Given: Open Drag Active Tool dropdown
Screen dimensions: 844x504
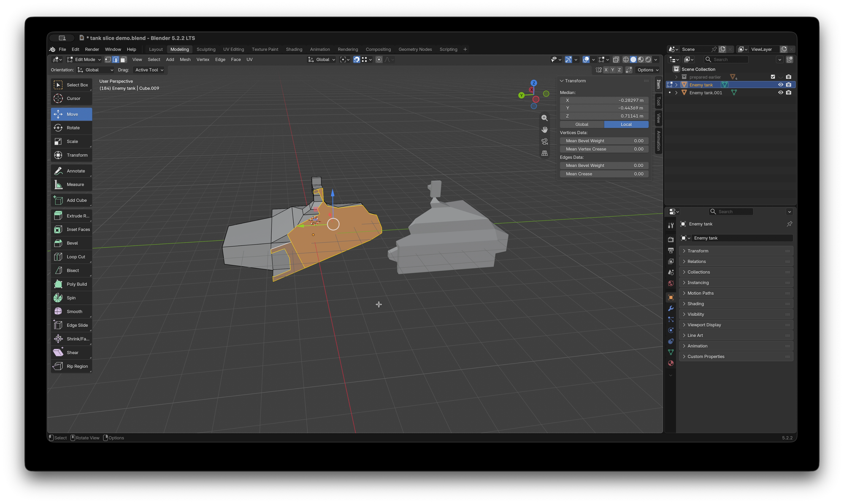Looking at the screenshot, I should pos(149,70).
